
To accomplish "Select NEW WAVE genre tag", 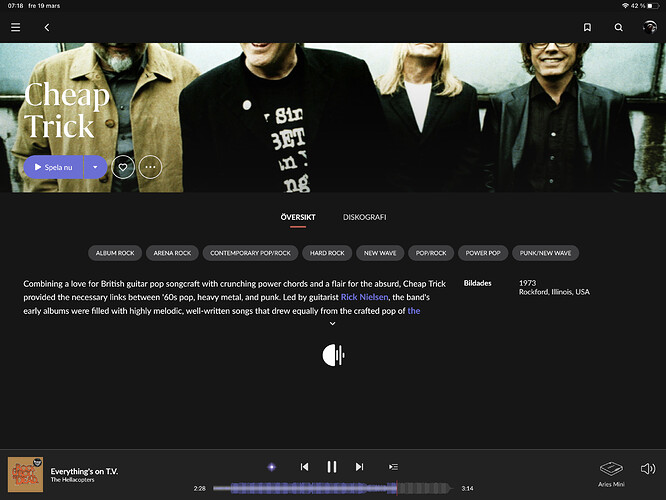I will click(380, 253).
